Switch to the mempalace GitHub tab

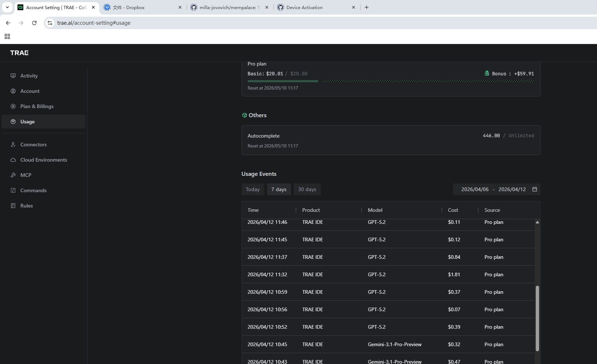(230, 7)
